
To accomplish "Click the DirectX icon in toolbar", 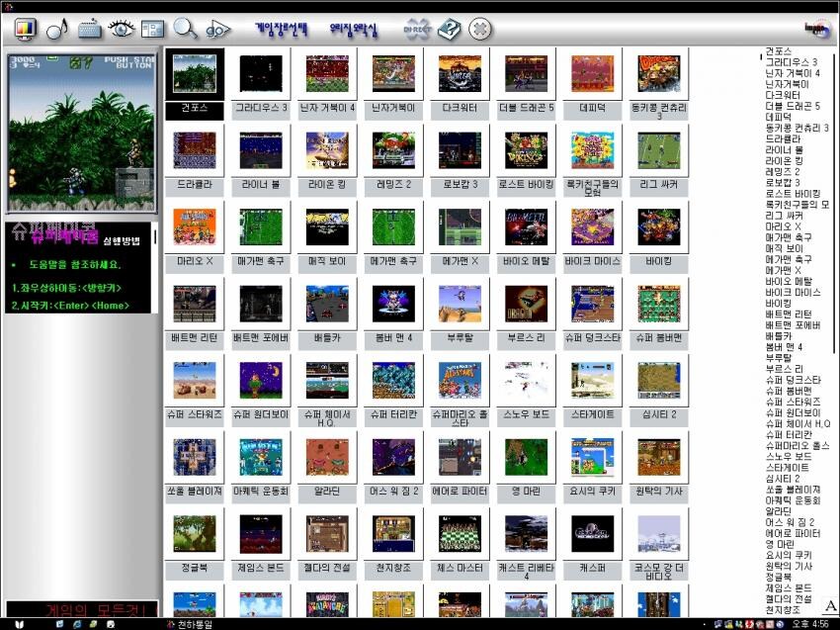I will tap(417, 30).
